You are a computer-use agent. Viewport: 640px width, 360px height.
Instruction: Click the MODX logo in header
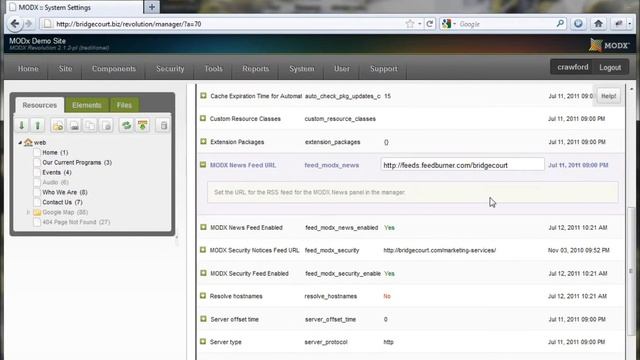click(609, 45)
